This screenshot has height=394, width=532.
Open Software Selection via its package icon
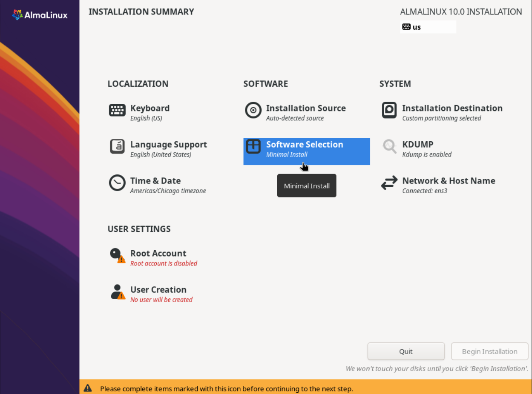click(x=253, y=146)
